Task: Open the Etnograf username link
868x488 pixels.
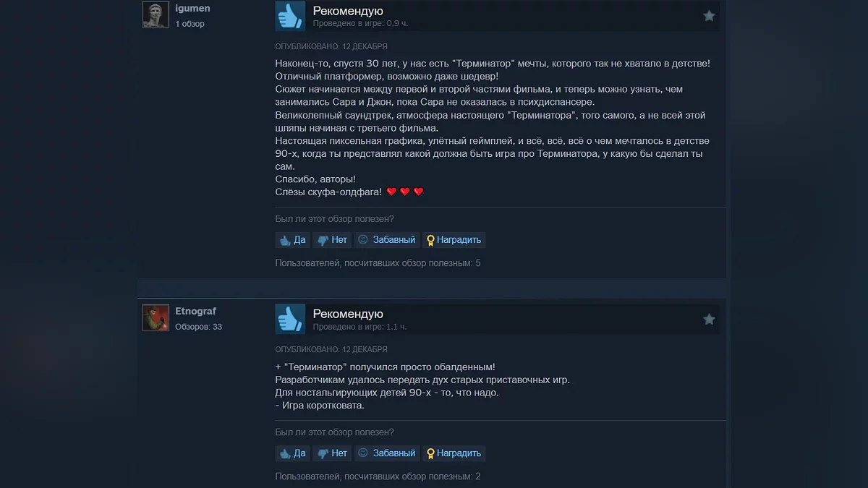Action: (195, 312)
